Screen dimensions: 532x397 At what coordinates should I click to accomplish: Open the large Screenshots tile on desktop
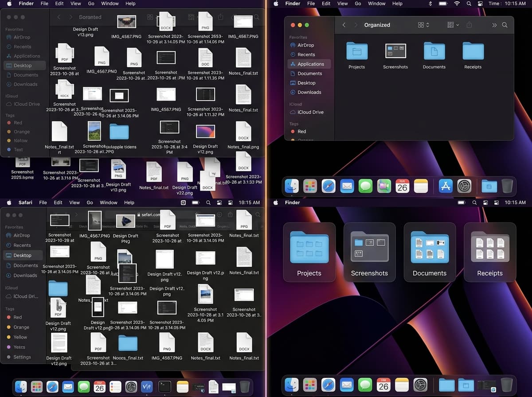369,252
